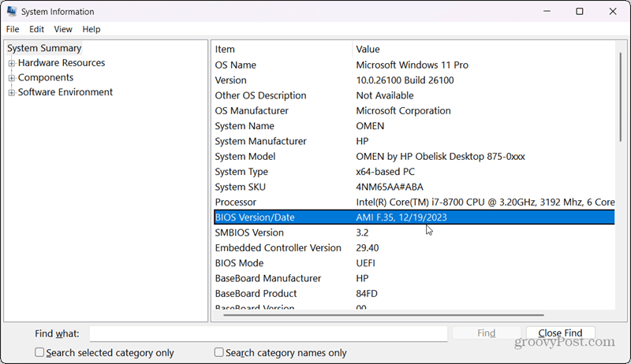Select the Processor row
Image resolution: width=631 pixels, height=364 pixels.
(414, 202)
